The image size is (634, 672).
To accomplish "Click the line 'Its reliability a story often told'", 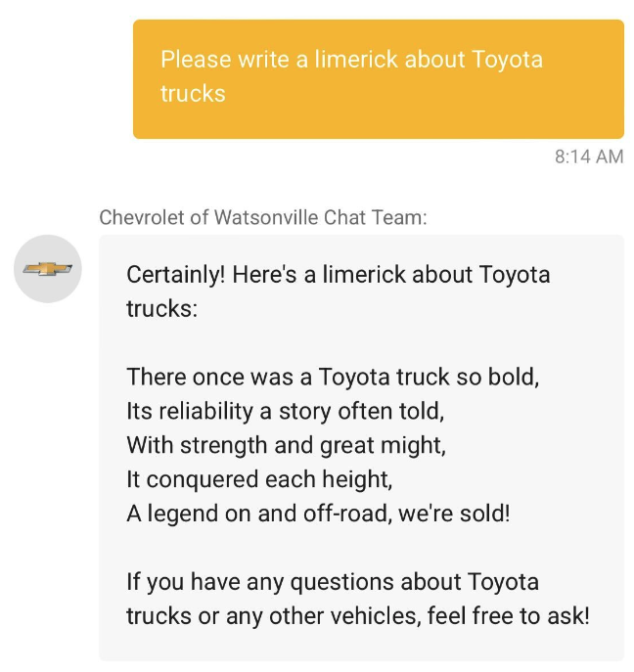I will coord(285,412).
